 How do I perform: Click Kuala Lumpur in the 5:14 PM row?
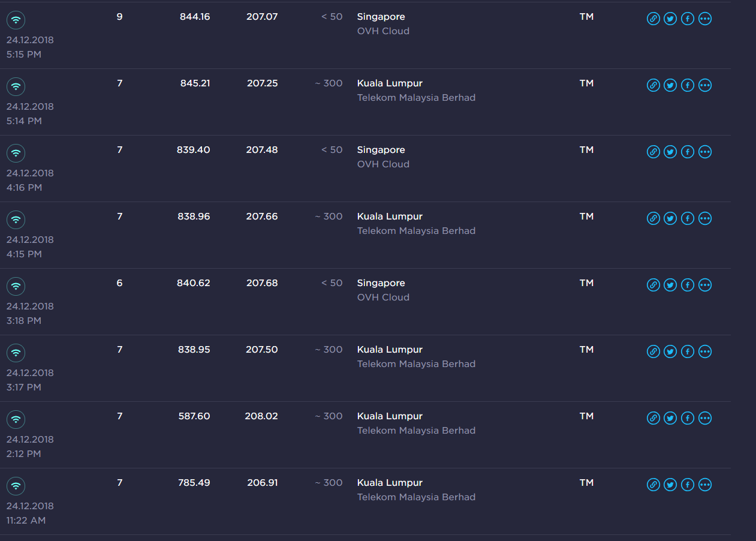click(x=390, y=83)
